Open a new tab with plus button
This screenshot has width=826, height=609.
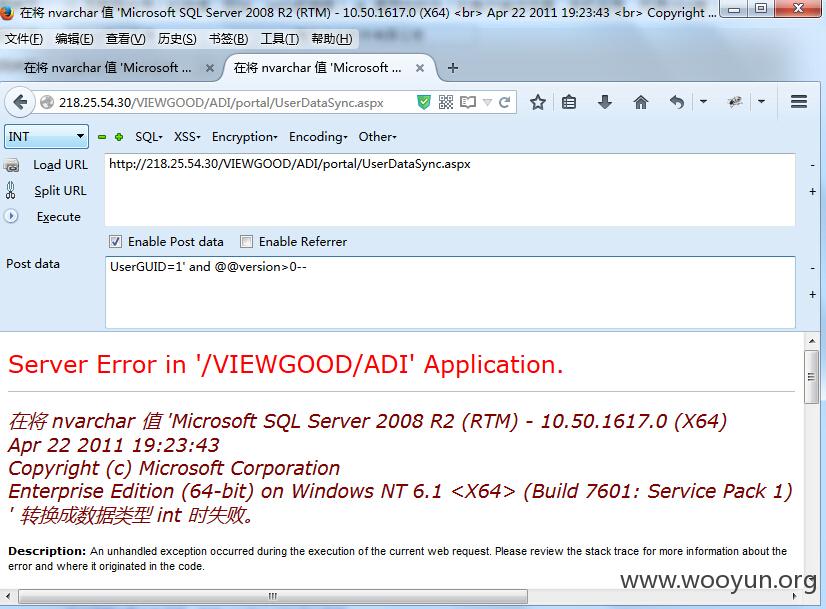pos(453,68)
